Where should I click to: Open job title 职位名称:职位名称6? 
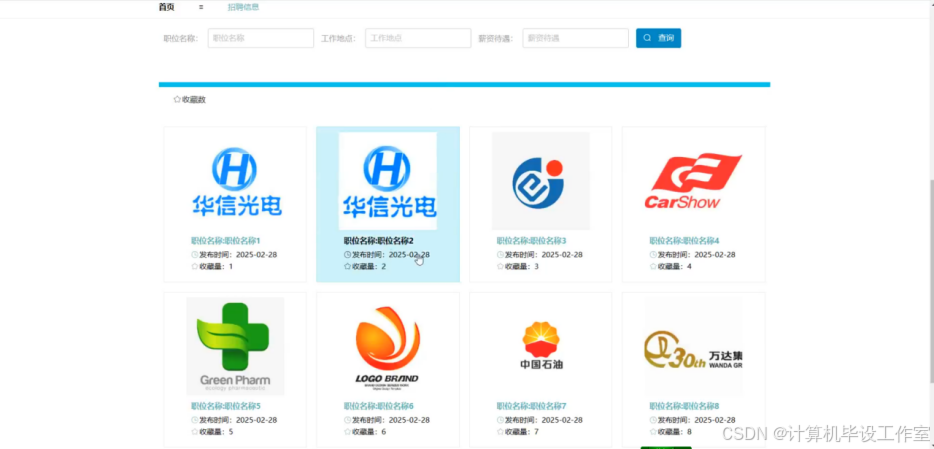378,406
